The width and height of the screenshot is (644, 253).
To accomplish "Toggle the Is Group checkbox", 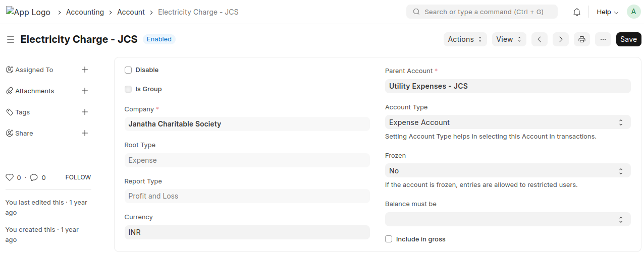I will 128,89.
